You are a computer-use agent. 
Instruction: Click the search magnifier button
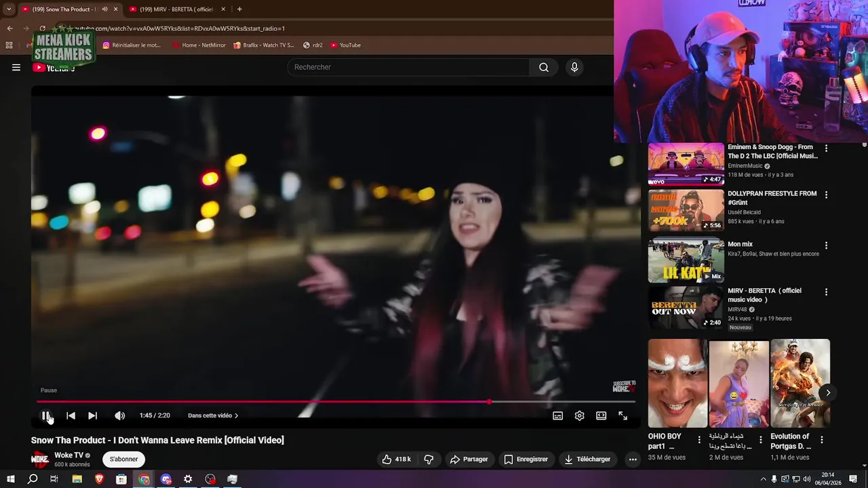(x=544, y=67)
